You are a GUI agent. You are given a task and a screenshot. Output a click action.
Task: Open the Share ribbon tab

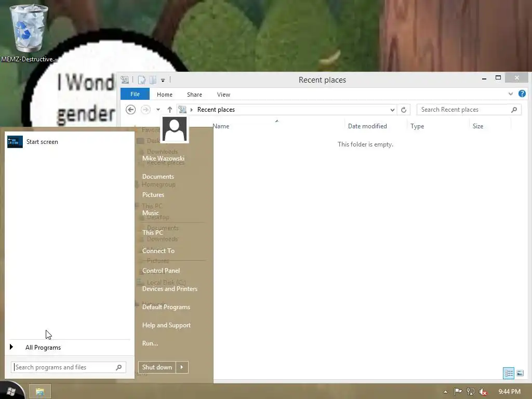(194, 95)
